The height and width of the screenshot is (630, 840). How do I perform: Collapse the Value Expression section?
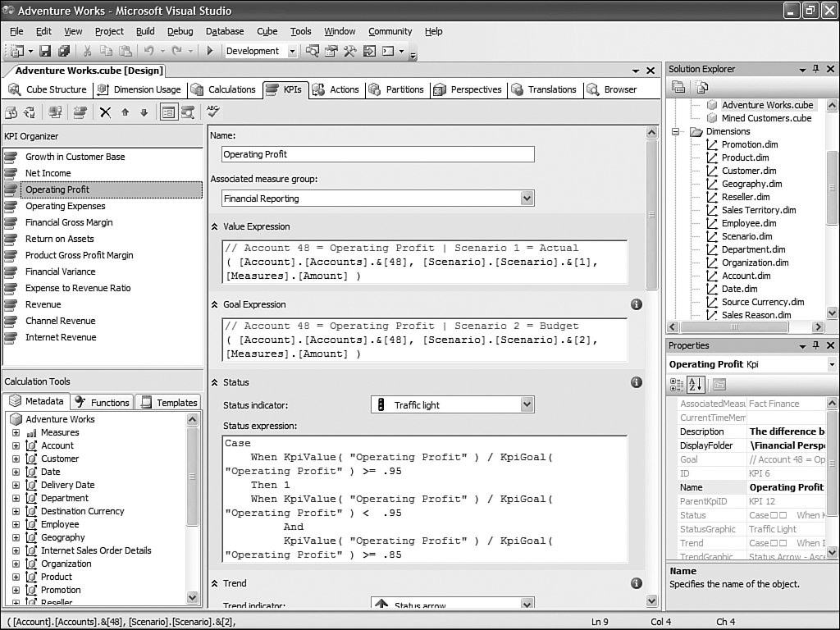214,226
